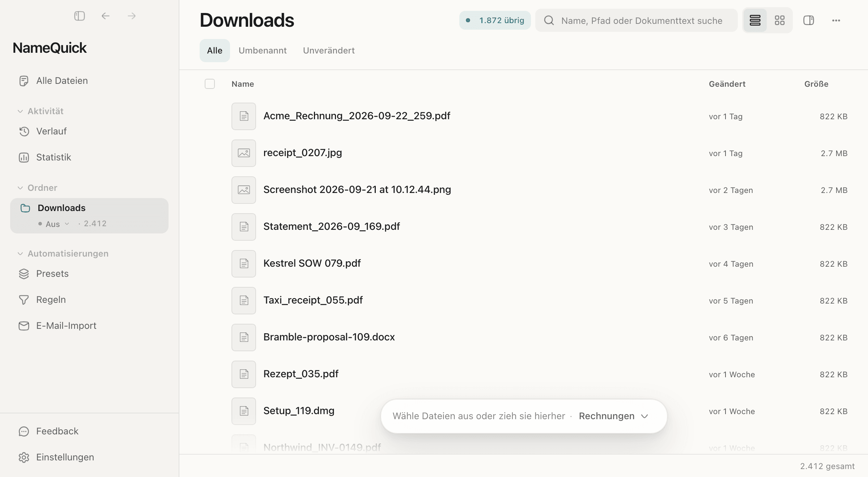Open Regeln filter rules
Screen dimensions: 868x477
click(x=89, y=300)
